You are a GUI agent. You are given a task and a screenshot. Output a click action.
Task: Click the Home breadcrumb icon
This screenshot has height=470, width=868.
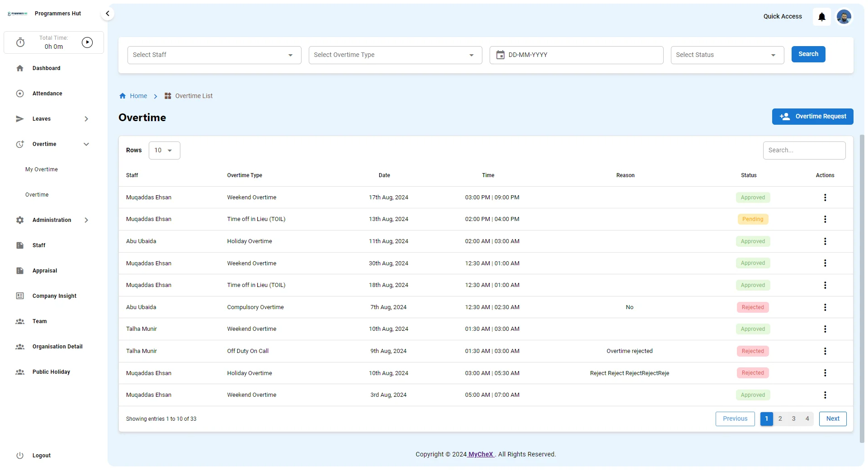click(123, 96)
